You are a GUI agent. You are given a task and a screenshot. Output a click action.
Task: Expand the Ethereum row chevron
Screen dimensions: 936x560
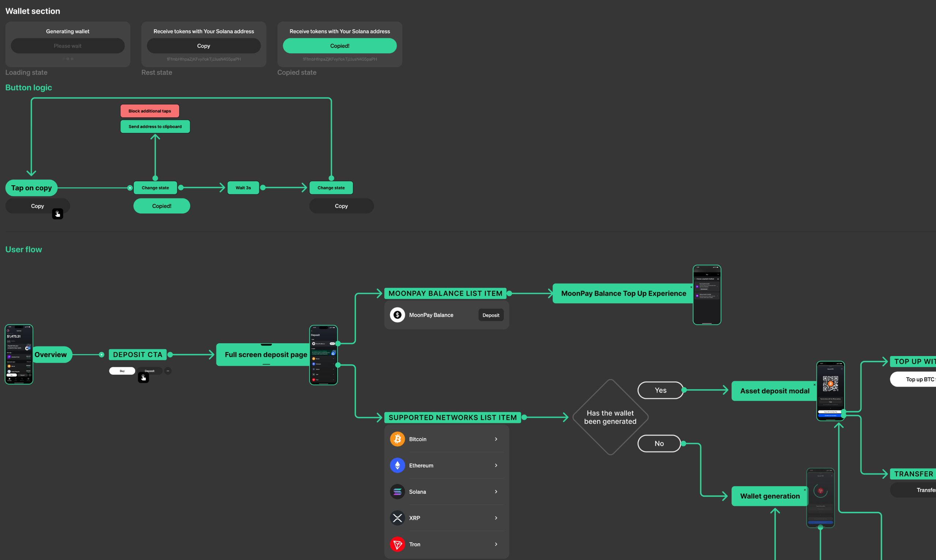[496, 465]
